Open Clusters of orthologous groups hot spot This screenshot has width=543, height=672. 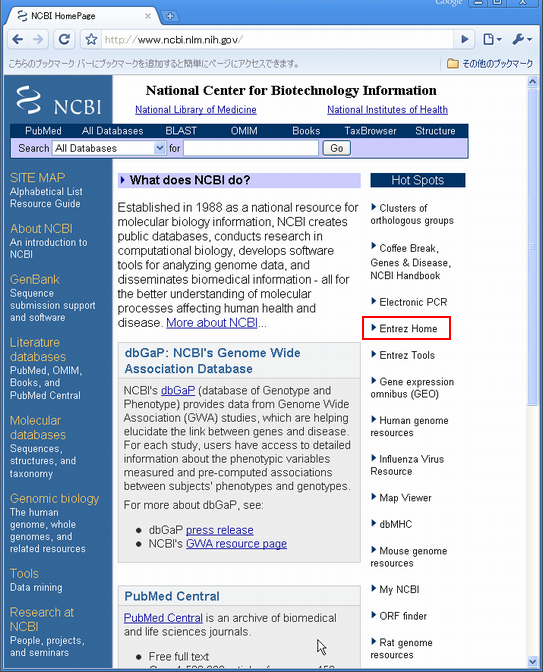(412, 214)
